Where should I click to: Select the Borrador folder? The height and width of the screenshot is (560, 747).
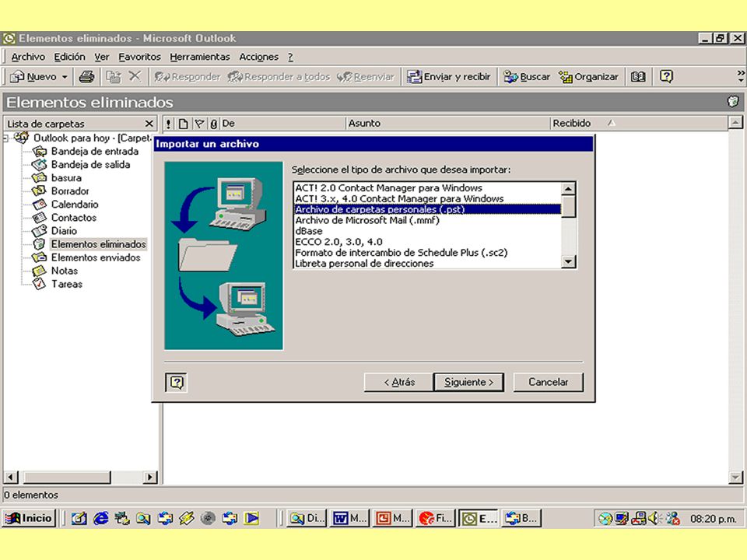(x=70, y=191)
